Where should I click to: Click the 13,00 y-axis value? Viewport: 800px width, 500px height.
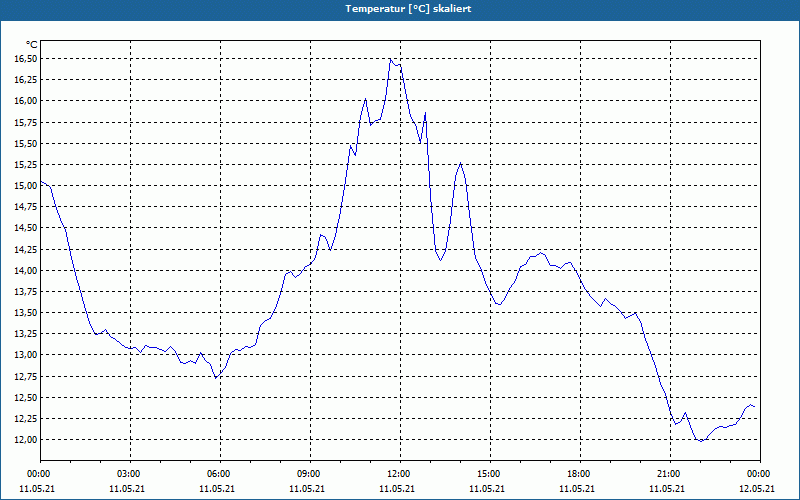[x=26, y=355]
